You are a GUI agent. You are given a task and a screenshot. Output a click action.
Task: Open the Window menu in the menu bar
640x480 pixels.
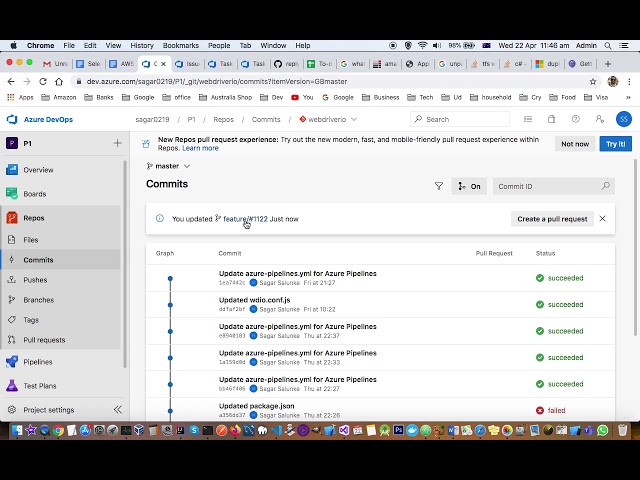point(273,45)
